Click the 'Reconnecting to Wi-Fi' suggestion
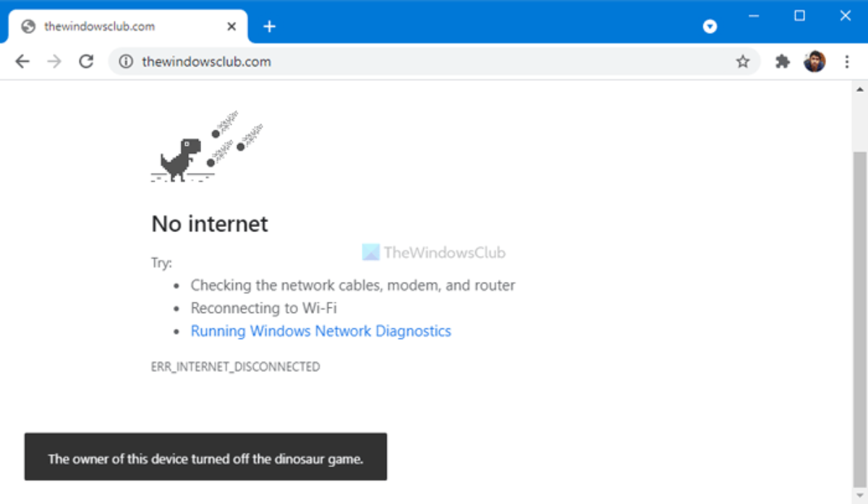The image size is (868, 504). [x=264, y=308]
